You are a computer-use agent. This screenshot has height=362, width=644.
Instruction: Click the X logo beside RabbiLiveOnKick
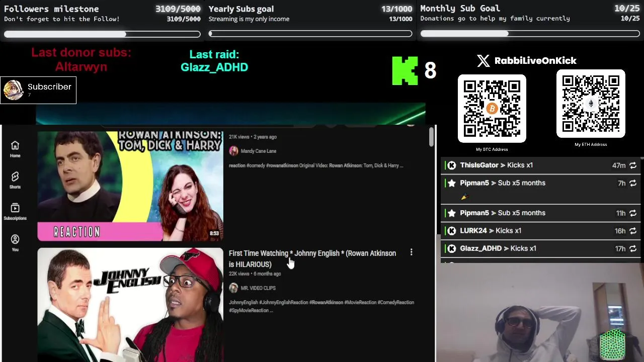(x=483, y=61)
